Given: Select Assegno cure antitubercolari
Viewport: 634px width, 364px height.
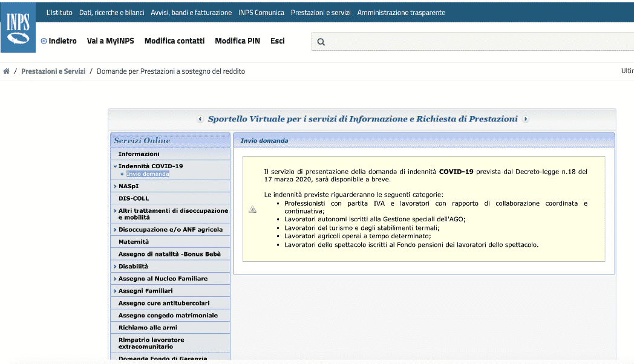Looking at the screenshot, I should [x=170, y=304].
